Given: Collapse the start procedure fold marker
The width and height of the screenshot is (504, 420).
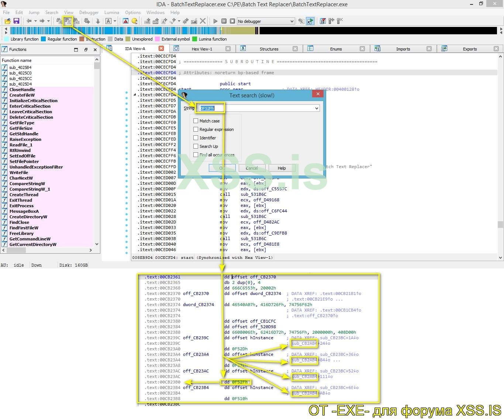Looking at the screenshot, I should click(x=135, y=95).
